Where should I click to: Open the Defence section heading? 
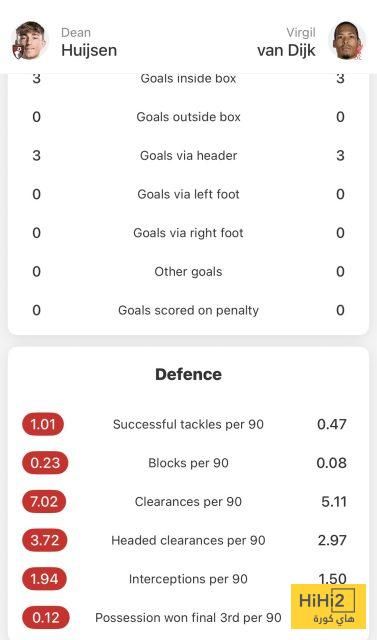(x=188, y=374)
